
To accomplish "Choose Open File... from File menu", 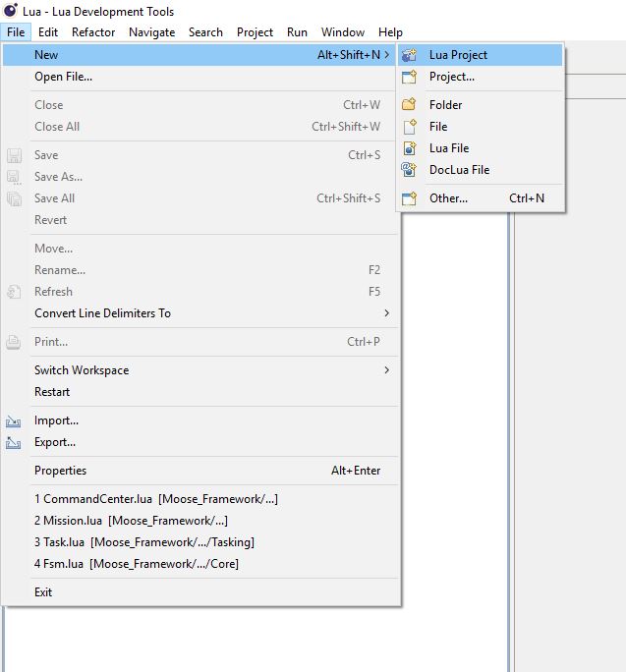I will tap(63, 77).
